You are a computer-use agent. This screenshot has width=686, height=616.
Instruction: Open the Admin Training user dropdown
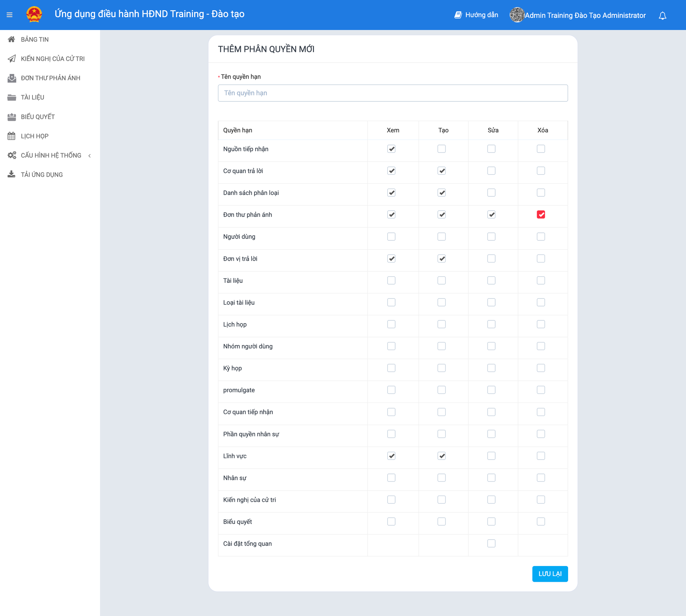click(x=585, y=15)
